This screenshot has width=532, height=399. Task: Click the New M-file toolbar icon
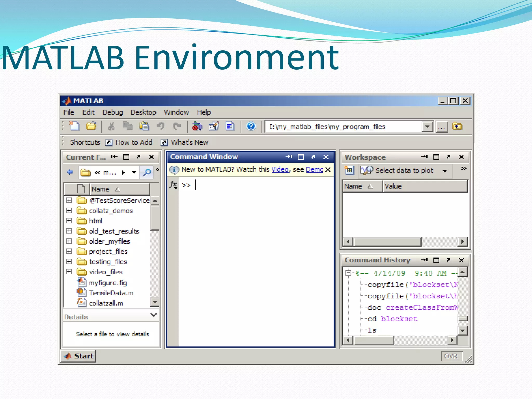pyautogui.click(x=75, y=126)
